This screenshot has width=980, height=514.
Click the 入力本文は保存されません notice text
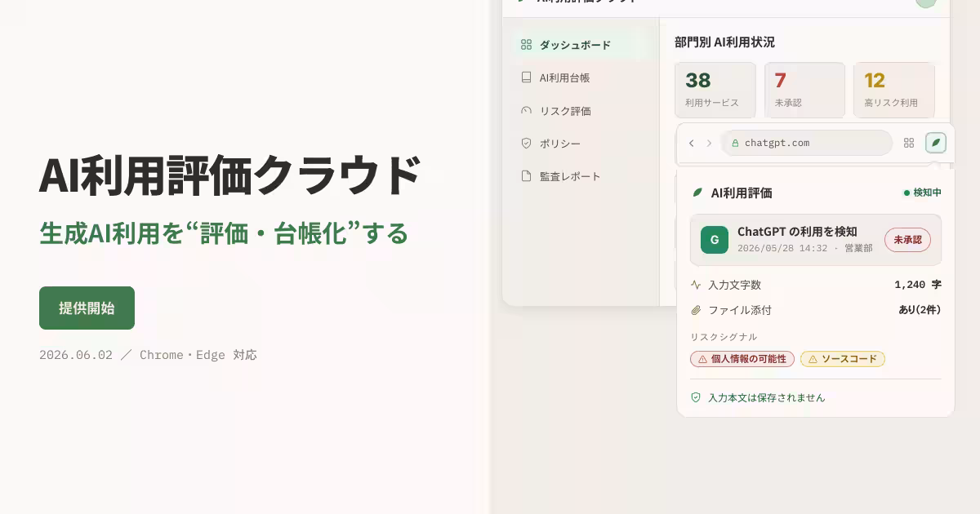pos(767,398)
